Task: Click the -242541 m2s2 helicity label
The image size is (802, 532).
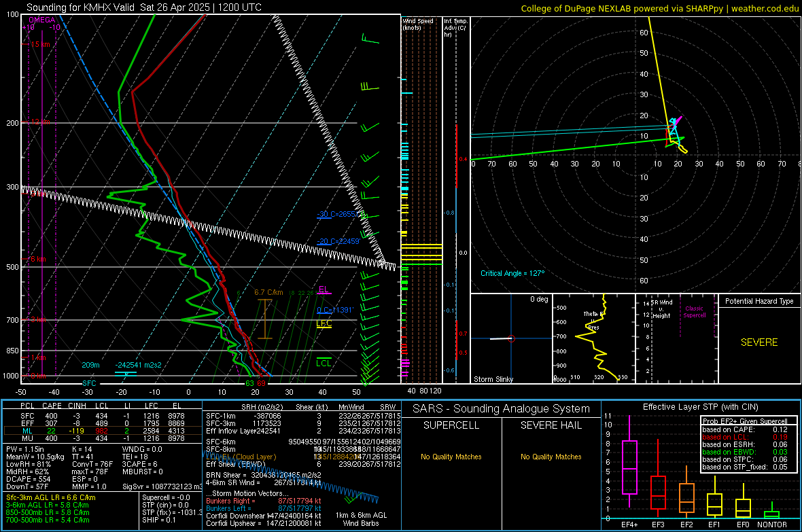Action: 138,365
